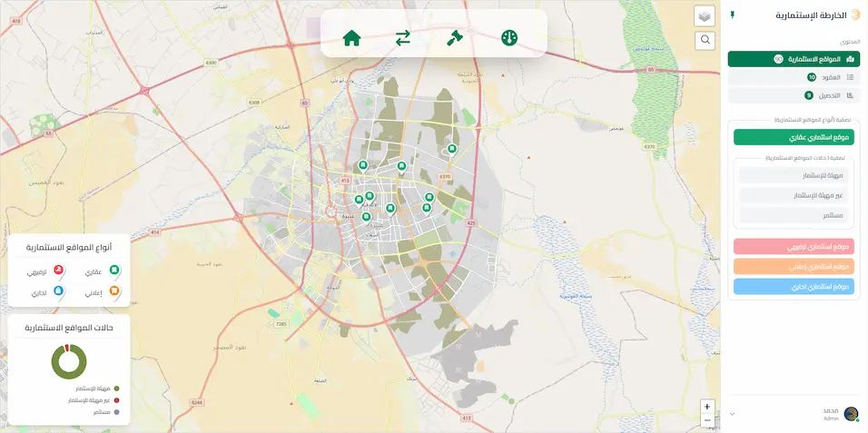Toggle the مهيئة للإستثمار status filter
The height and width of the screenshot is (433, 868).
794,175
